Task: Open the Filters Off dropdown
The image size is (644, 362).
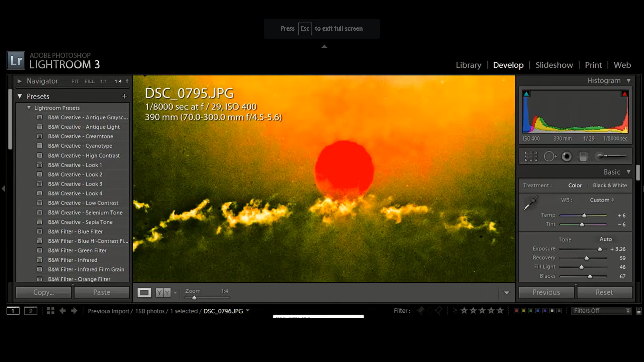Action: [601, 311]
